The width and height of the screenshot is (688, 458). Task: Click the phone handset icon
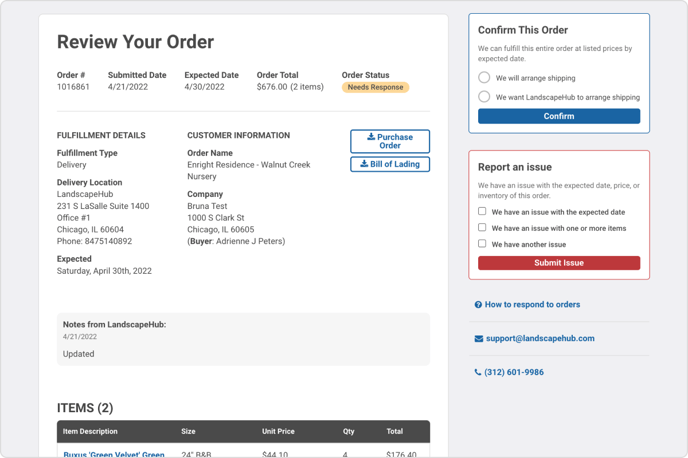pos(478,372)
